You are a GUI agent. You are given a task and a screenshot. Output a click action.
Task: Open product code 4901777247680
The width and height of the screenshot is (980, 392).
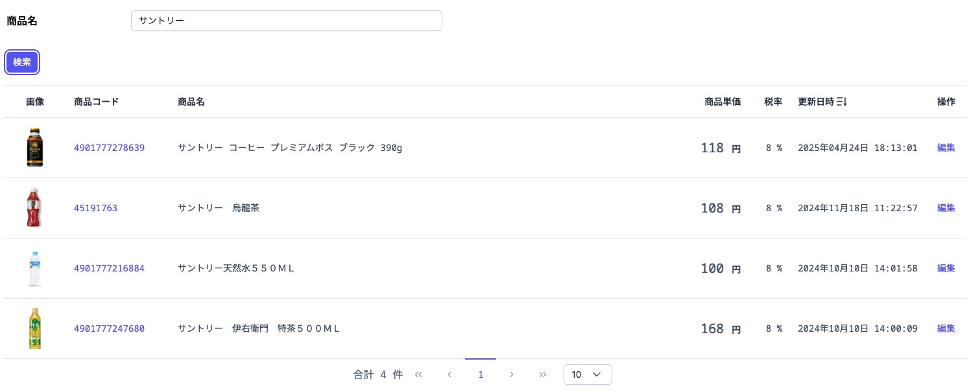(x=109, y=329)
